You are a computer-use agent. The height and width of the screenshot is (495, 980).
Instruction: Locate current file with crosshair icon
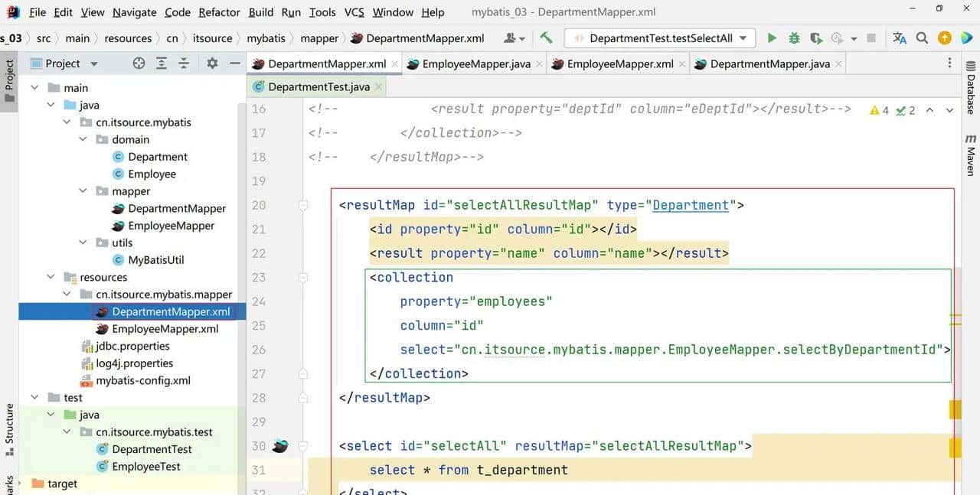tap(139, 64)
